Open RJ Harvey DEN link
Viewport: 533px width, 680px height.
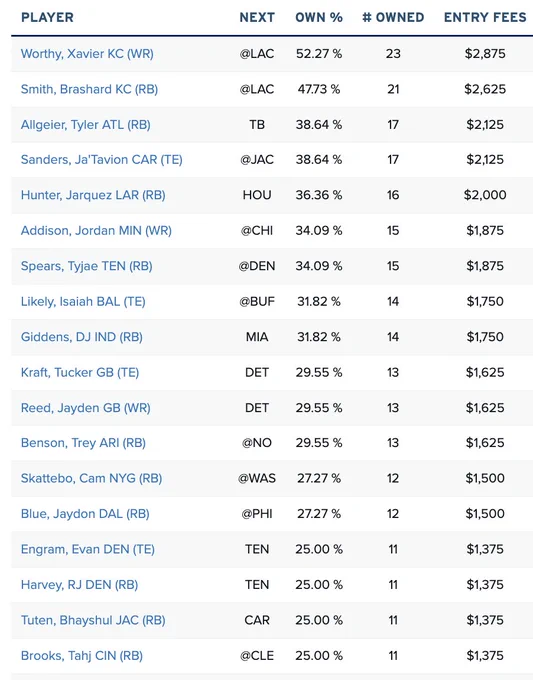79,585
